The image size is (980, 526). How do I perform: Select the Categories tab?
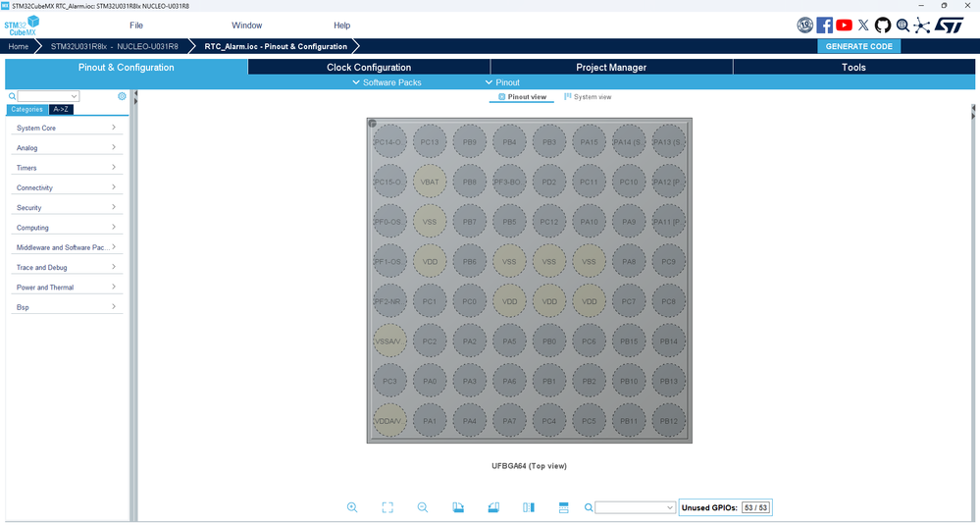click(x=26, y=110)
